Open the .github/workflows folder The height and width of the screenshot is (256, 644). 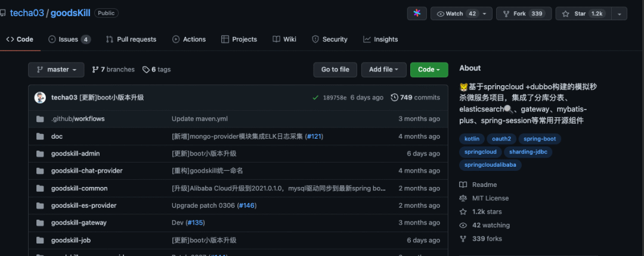(78, 119)
